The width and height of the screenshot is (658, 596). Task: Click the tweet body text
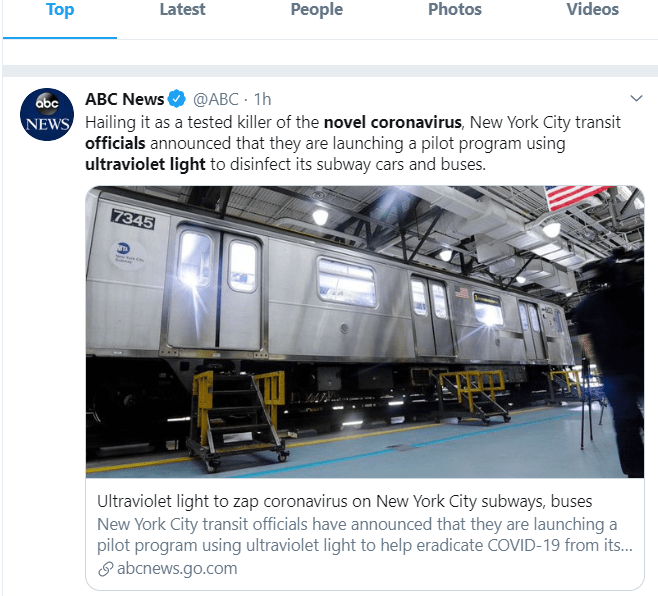click(353, 144)
